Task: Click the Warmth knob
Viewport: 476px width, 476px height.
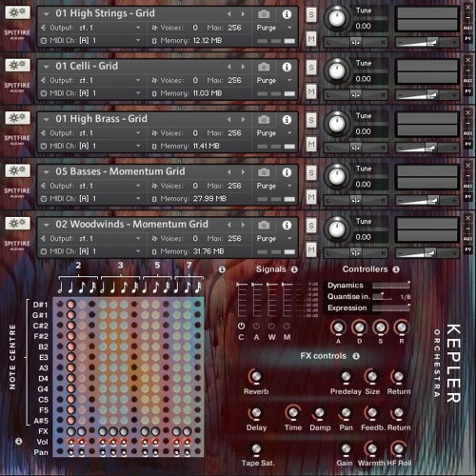Action: pyautogui.click(x=371, y=448)
